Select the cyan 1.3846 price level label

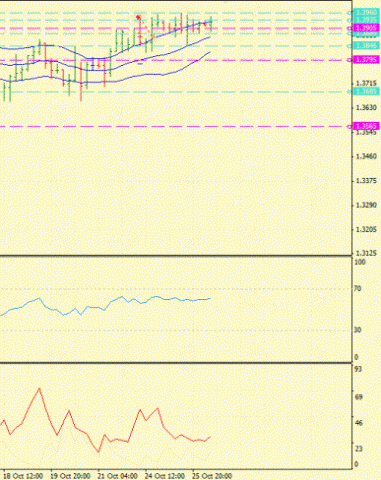click(366, 46)
